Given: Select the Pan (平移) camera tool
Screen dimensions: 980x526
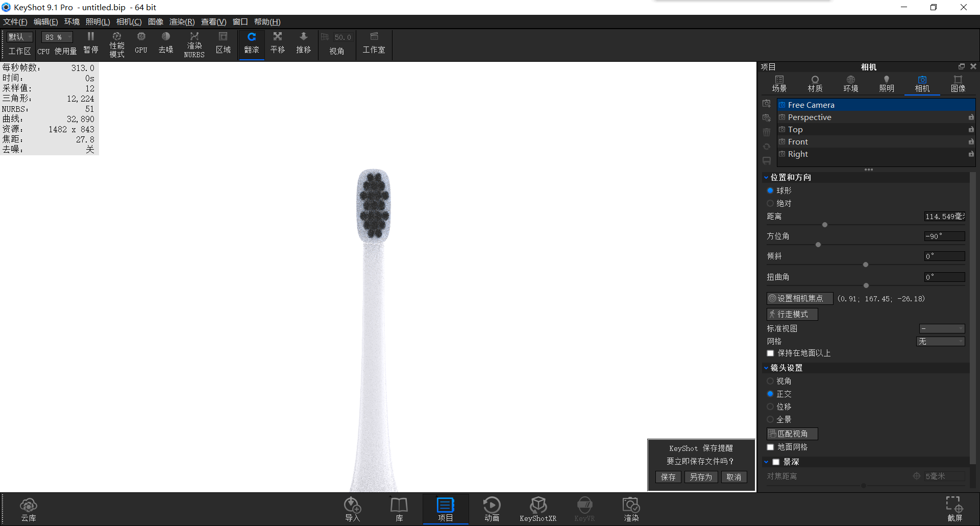Looking at the screenshot, I should (x=277, y=43).
